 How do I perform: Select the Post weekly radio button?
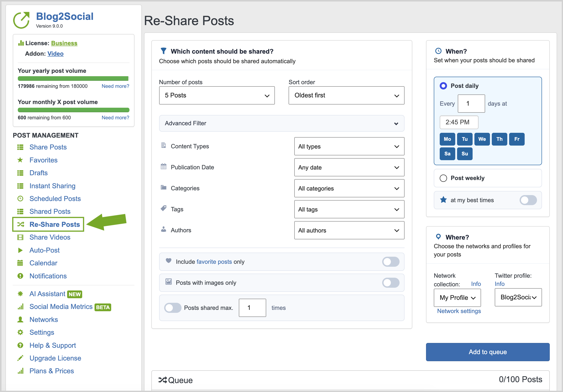pos(443,178)
